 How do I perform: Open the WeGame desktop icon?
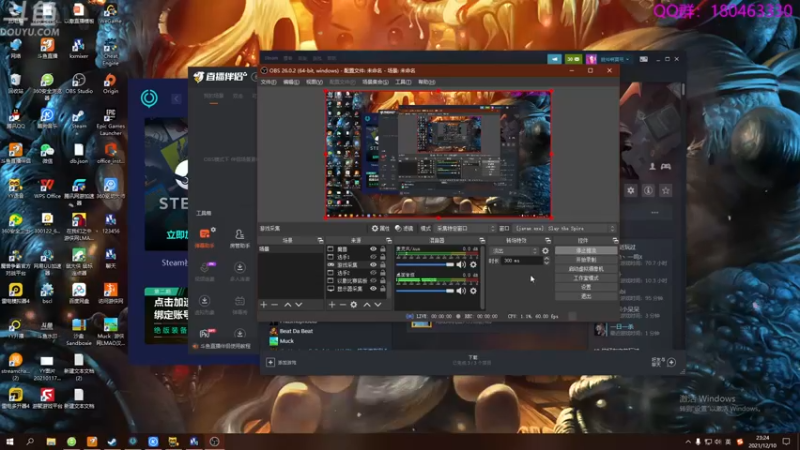[x=110, y=14]
